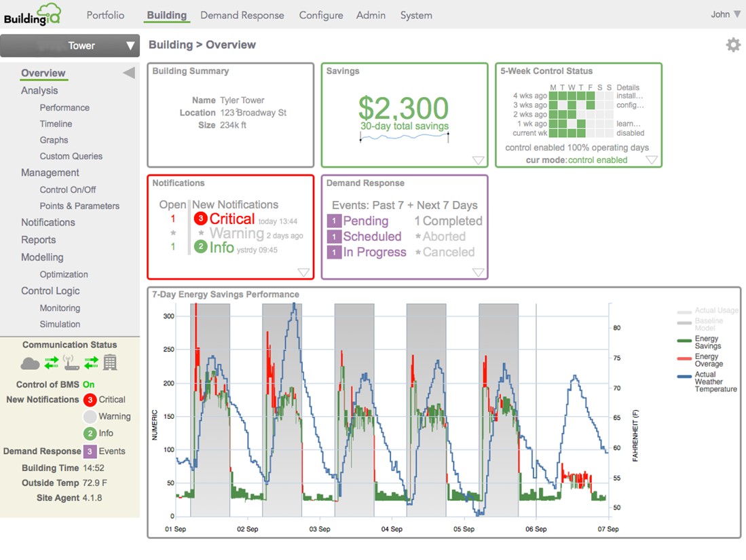Click the green arrows between cloud and router
Screen dimensions: 746x560
pyautogui.click(x=52, y=362)
